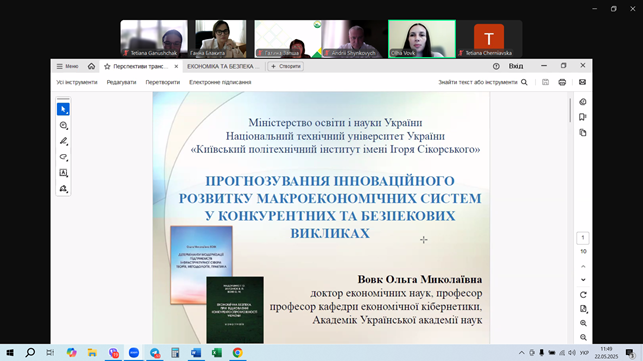This screenshot has width=643, height=361.
Task: Choose the zoom marquee tool in left toolbar
Action: [x=63, y=125]
